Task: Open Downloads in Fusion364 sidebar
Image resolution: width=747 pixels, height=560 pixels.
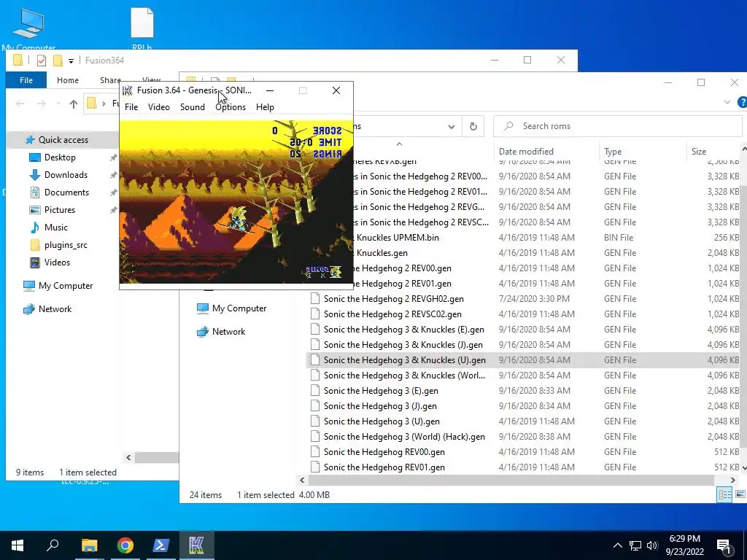Action: (x=66, y=175)
